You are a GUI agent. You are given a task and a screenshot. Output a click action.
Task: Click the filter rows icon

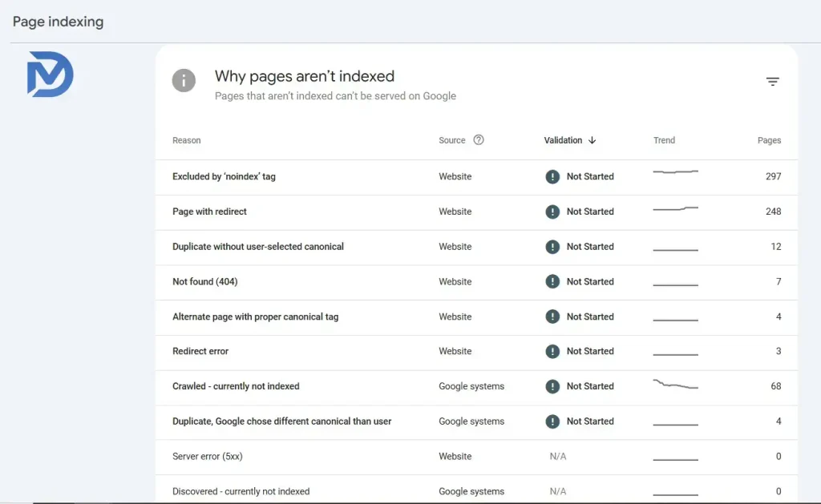point(772,82)
